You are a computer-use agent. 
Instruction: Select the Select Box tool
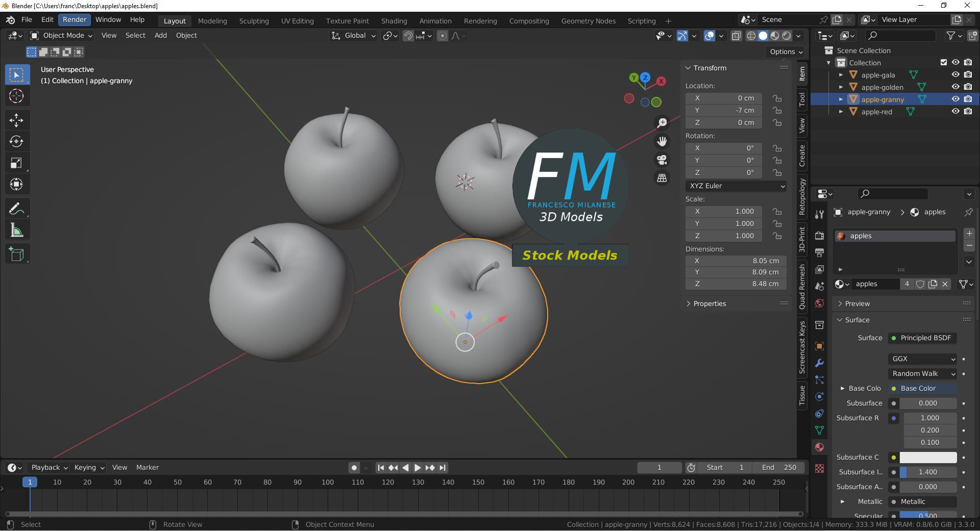click(17, 75)
